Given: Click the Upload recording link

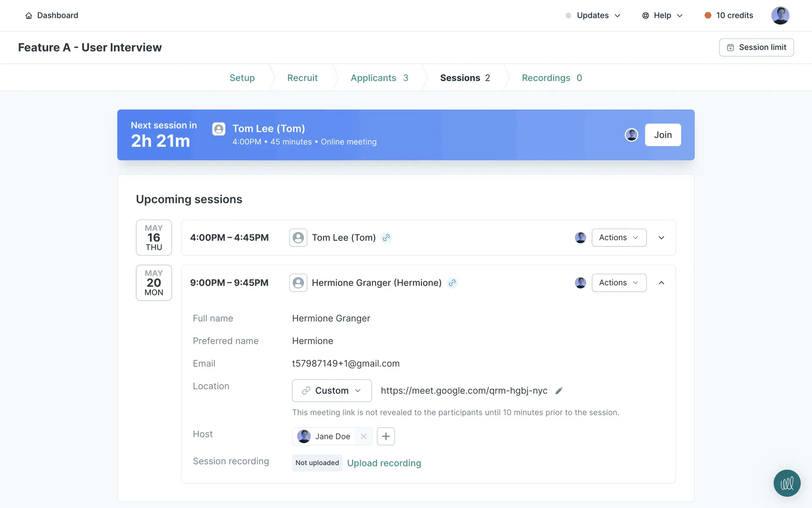Looking at the screenshot, I should (x=384, y=463).
